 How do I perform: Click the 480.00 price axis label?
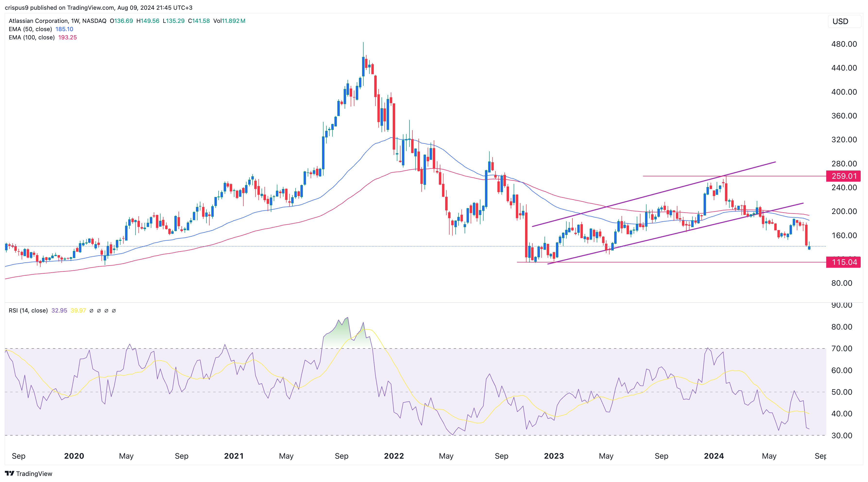(844, 44)
